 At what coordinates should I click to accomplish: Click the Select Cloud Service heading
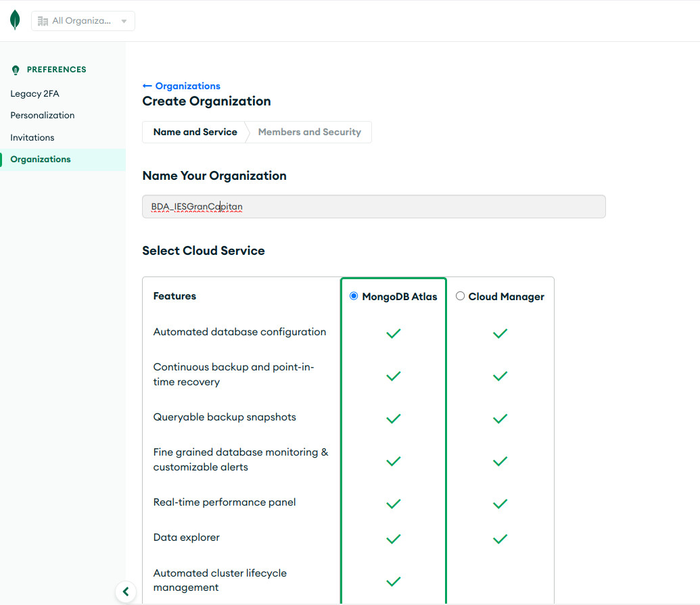204,251
